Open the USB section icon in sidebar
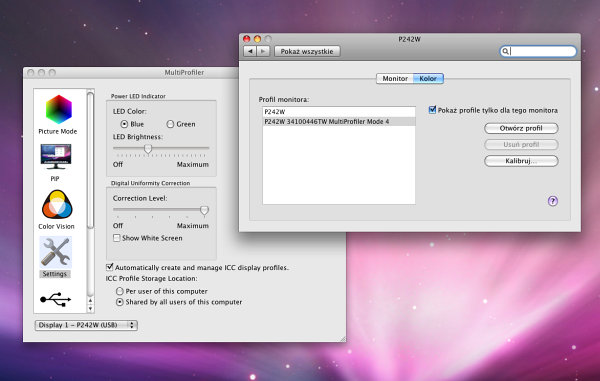 (x=55, y=299)
